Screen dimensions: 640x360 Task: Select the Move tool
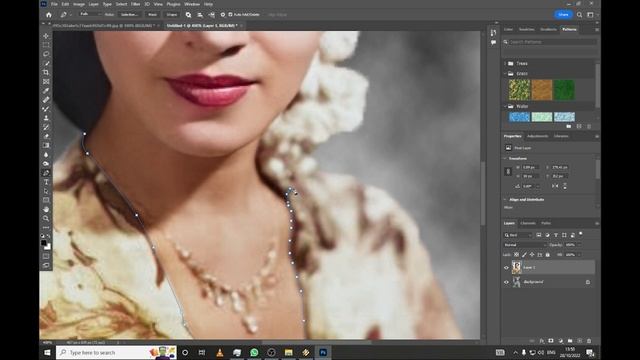point(46,36)
